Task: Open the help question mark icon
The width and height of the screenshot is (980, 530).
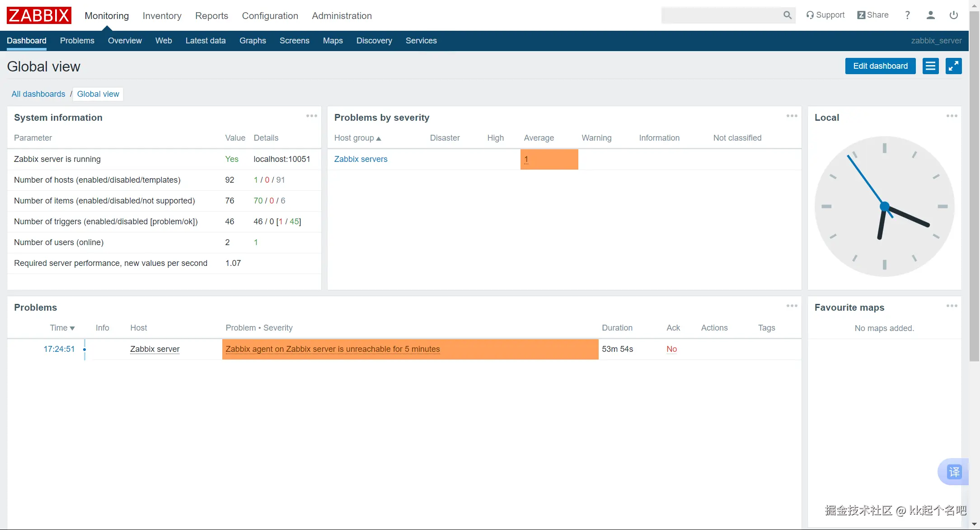Action: (907, 15)
